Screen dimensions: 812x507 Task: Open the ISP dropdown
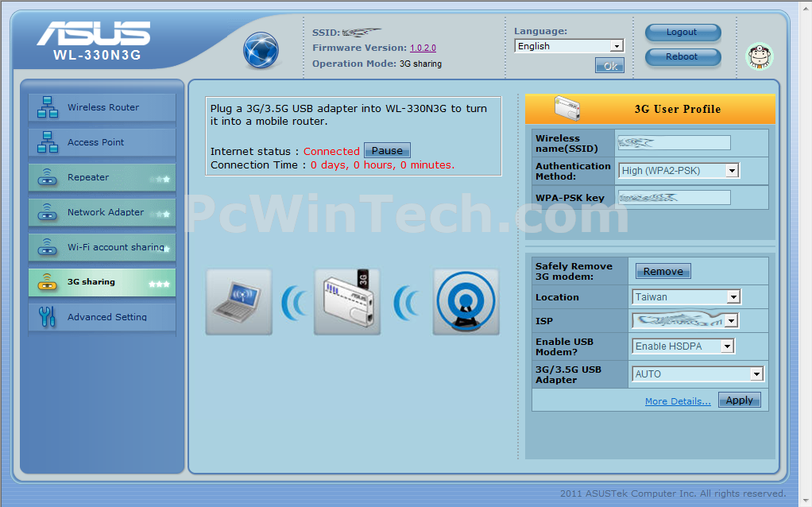pyautogui.click(x=685, y=320)
